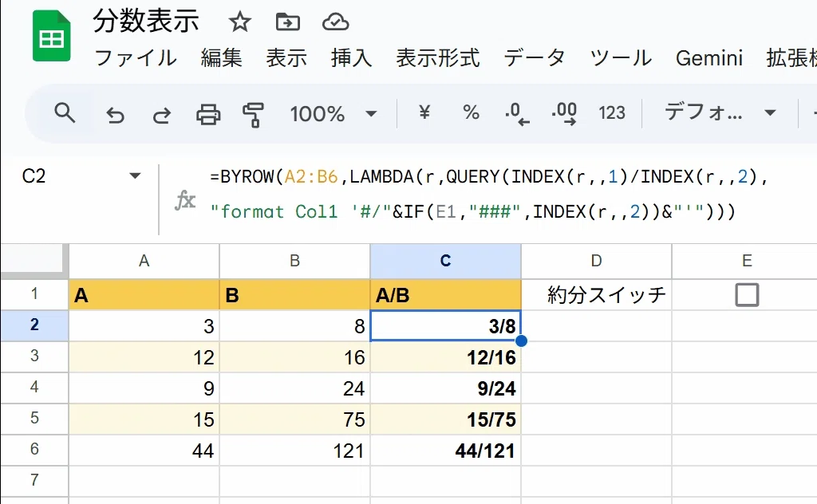Select row 3 header
This screenshot has height=504, width=817.
tap(34, 356)
